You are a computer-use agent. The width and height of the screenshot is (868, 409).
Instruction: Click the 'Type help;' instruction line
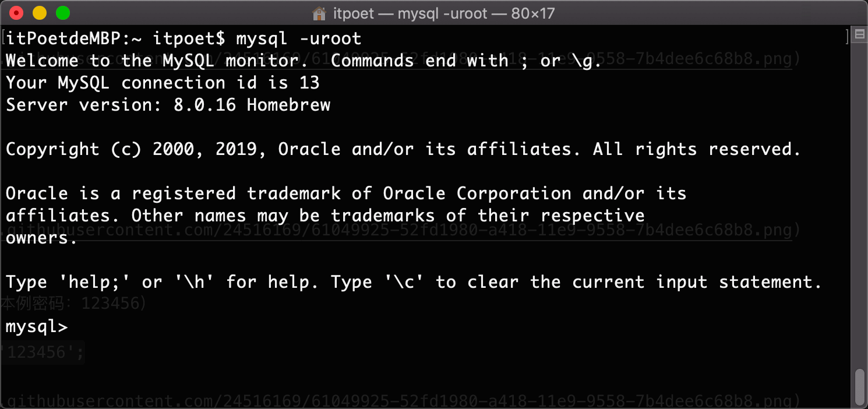tap(413, 283)
